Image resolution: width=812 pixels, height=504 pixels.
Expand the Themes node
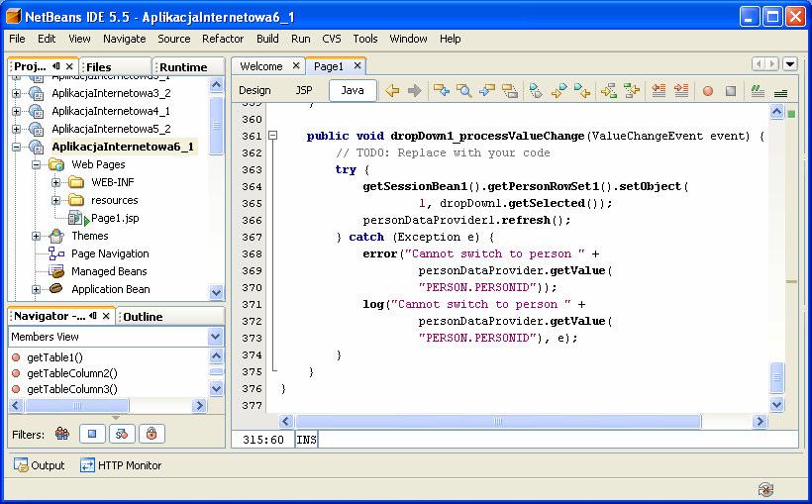tap(37, 237)
